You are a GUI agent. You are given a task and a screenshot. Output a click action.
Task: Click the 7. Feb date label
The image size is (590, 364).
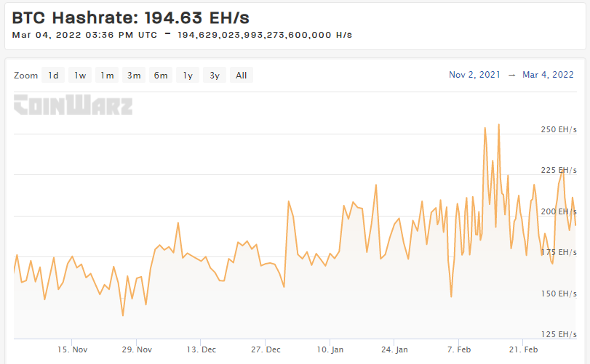click(x=458, y=349)
